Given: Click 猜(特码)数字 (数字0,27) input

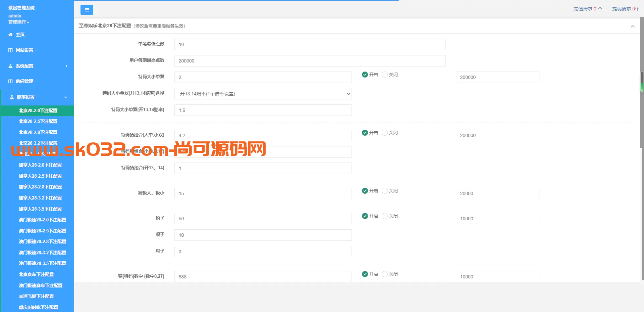Looking at the screenshot, I should [263, 276].
